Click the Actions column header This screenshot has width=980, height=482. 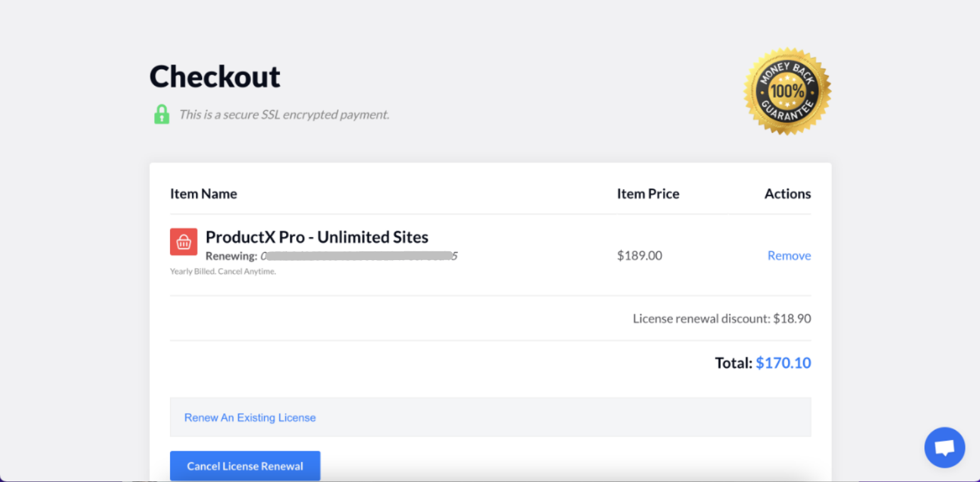[787, 194]
